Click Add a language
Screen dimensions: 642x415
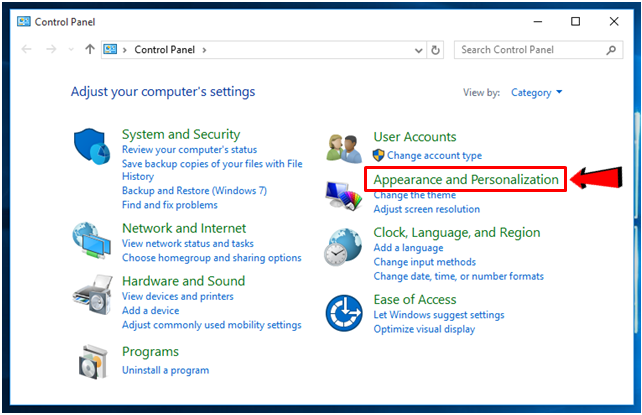(x=408, y=248)
